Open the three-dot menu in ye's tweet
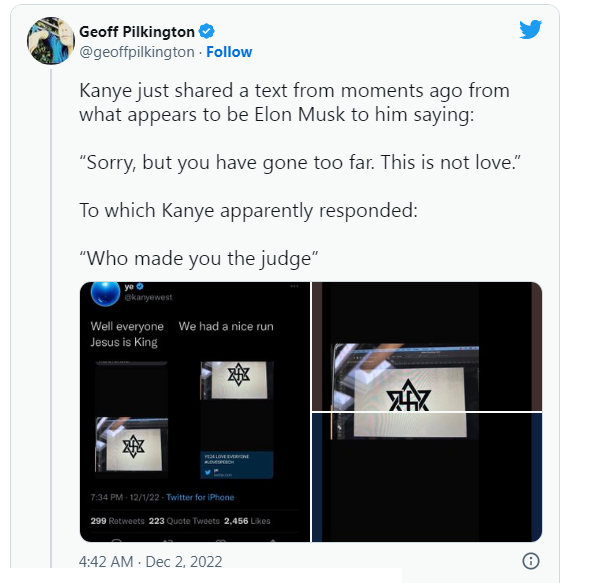Image resolution: width=601 pixels, height=583 pixels. point(294,286)
